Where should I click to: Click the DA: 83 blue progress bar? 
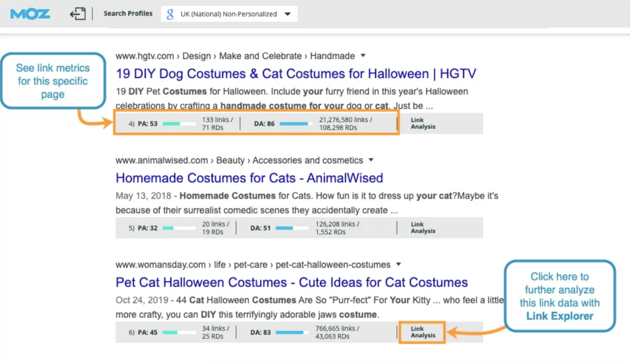tap(292, 333)
